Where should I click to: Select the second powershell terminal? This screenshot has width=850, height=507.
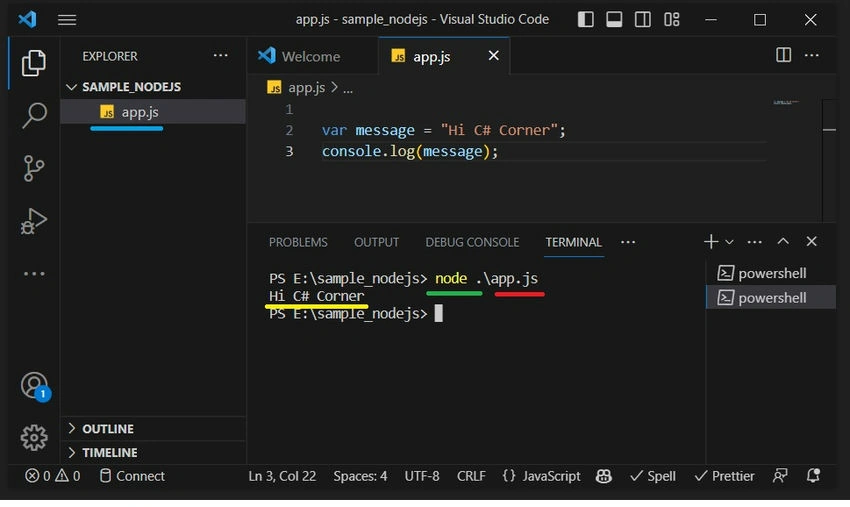pos(771,298)
